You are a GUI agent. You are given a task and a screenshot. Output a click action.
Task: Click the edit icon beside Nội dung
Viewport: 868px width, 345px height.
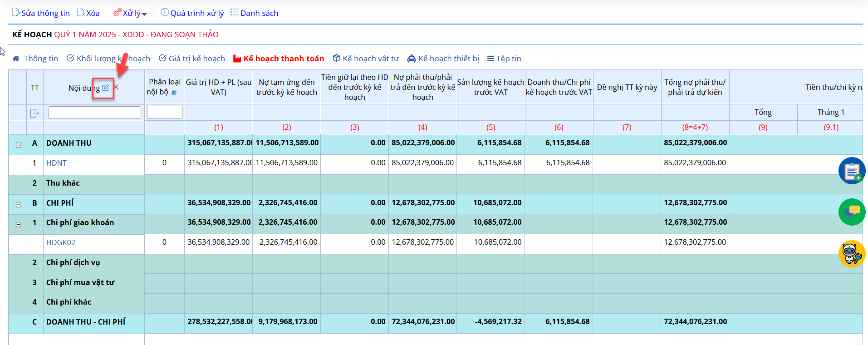(105, 88)
